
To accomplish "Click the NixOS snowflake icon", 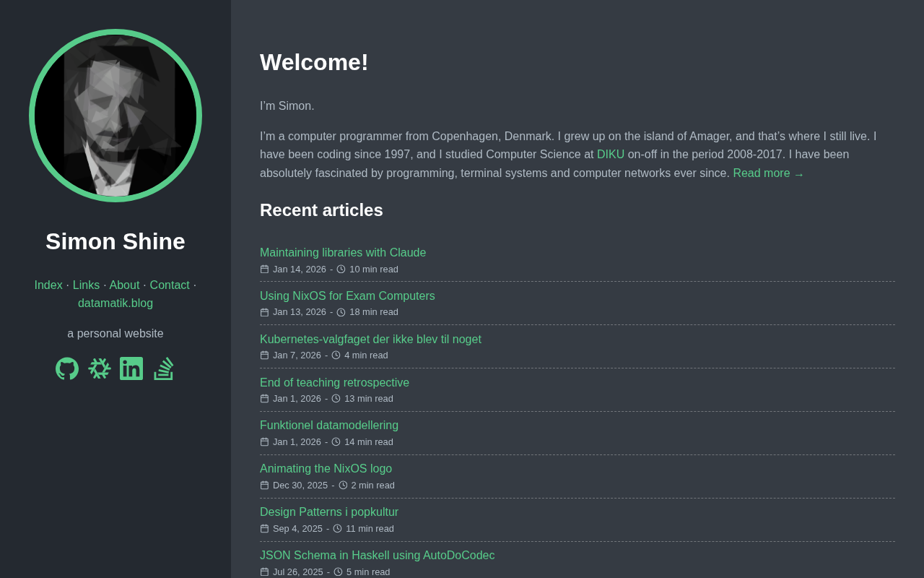I will (x=100, y=368).
